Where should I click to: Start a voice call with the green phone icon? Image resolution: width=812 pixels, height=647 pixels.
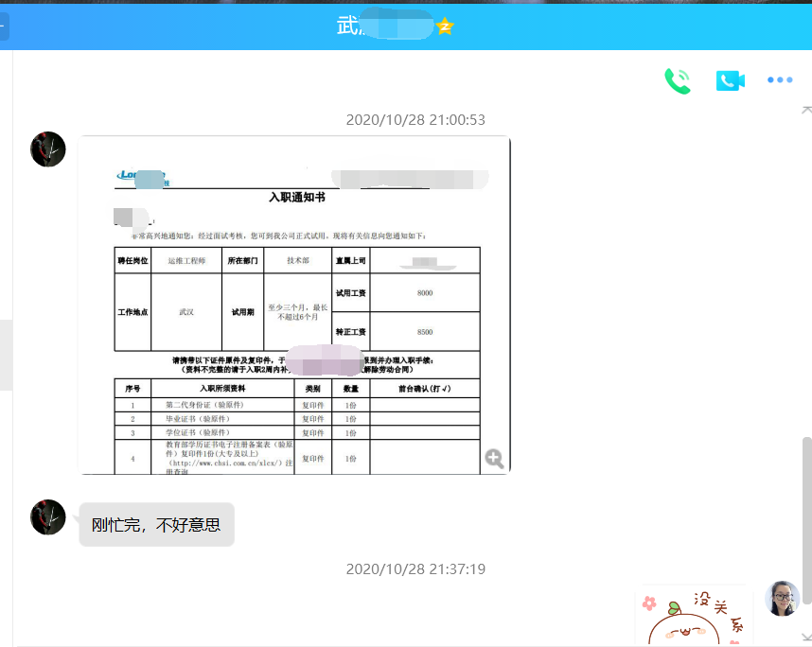(x=677, y=81)
